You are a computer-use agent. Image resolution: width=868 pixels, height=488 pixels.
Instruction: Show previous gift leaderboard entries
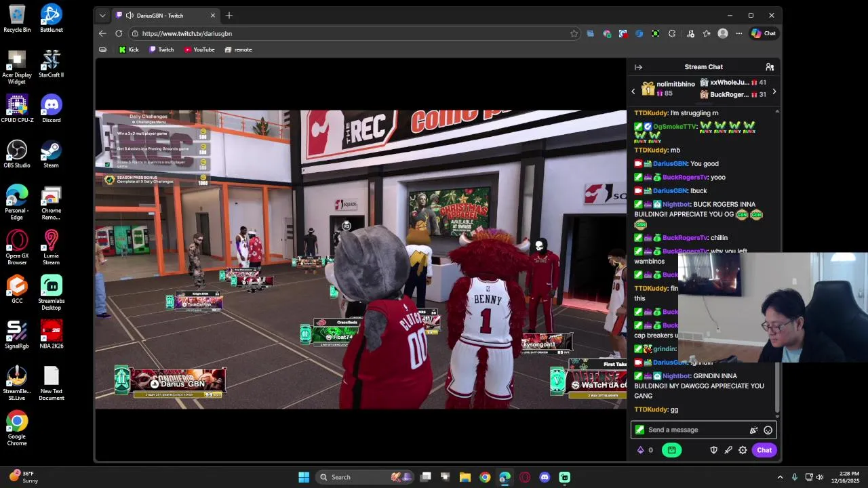pyautogui.click(x=633, y=91)
